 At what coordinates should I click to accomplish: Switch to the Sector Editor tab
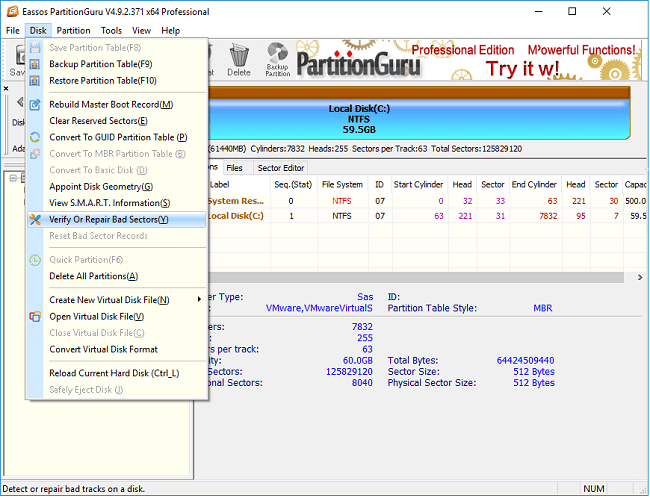[281, 168]
